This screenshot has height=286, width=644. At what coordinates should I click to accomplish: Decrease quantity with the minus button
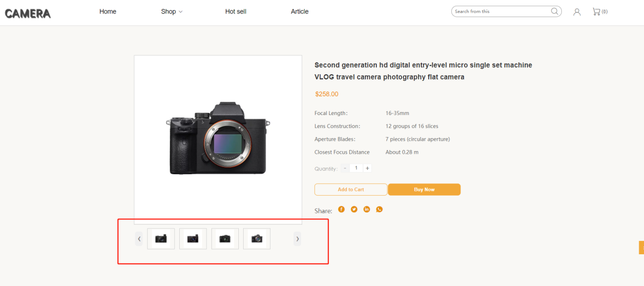click(345, 168)
